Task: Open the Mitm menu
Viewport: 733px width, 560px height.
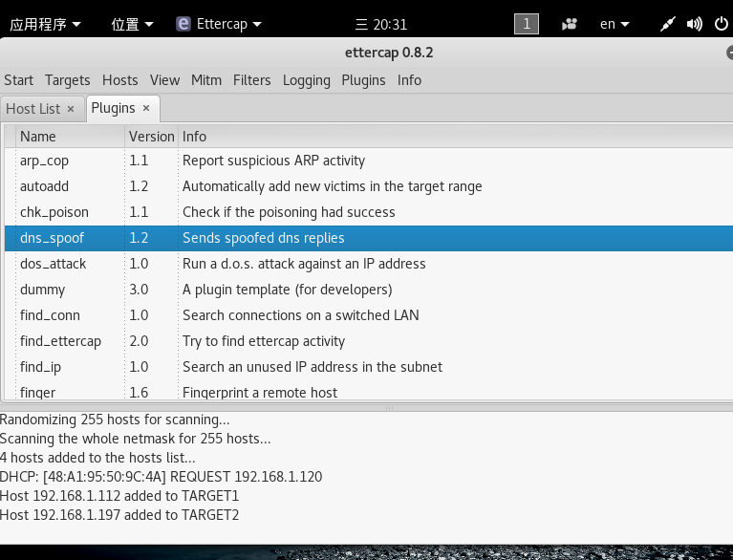Action: pyautogui.click(x=206, y=80)
